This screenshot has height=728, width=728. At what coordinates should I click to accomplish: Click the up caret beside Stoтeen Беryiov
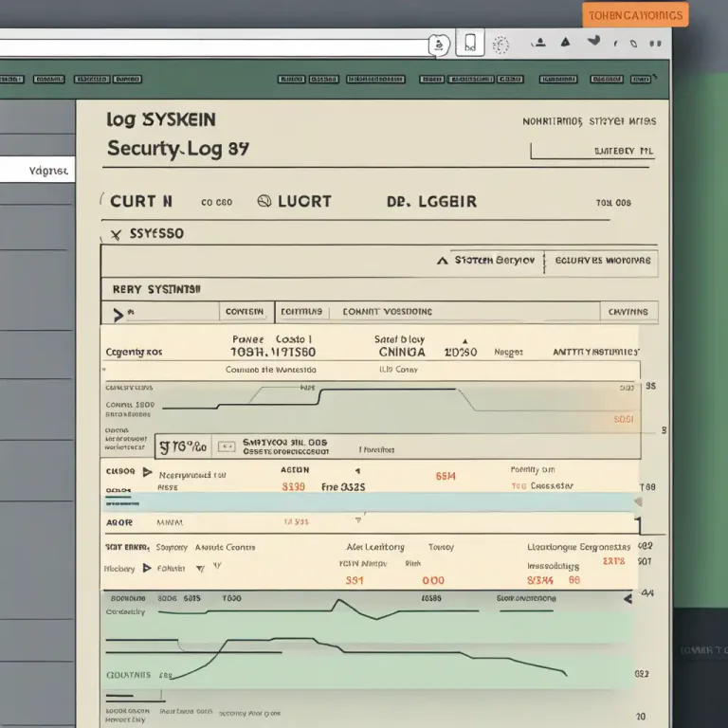pyautogui.click(x=443, y=261)
